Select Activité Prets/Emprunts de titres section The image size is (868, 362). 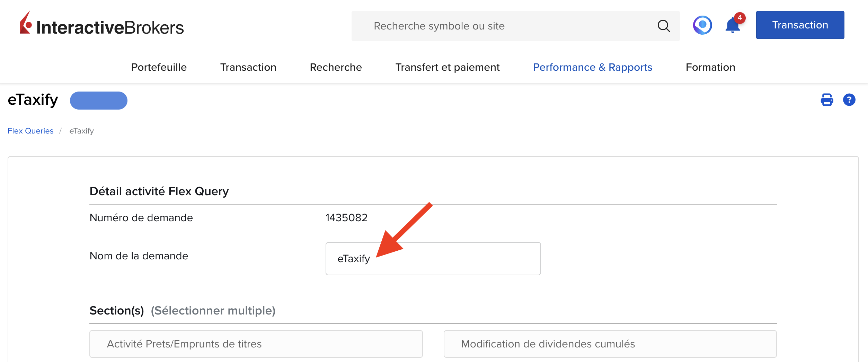click(256, 344)
